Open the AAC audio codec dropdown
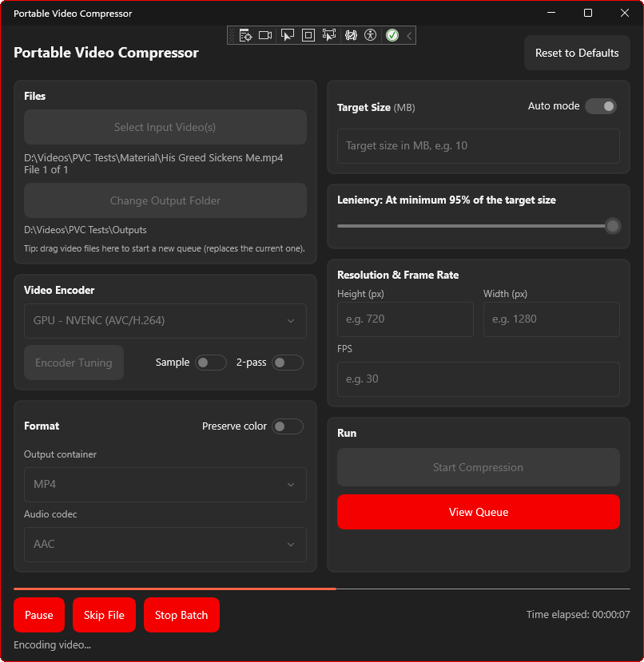The height and width of the screenshot is (662, 644). (x=165, y=545)
